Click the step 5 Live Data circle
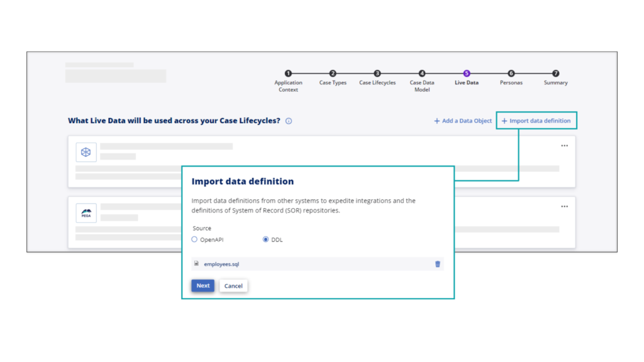This screenshot has width=644, height=362. [467, 74]
